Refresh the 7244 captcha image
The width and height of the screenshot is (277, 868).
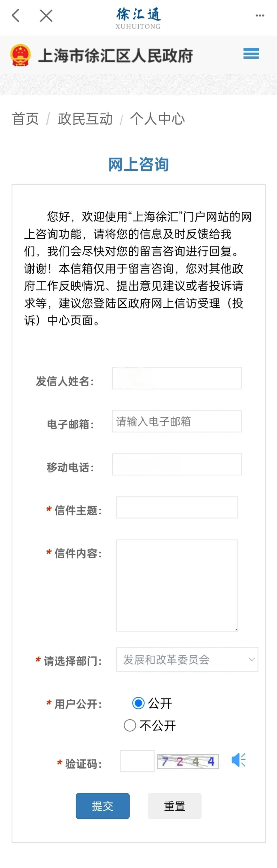click(188, 761)
